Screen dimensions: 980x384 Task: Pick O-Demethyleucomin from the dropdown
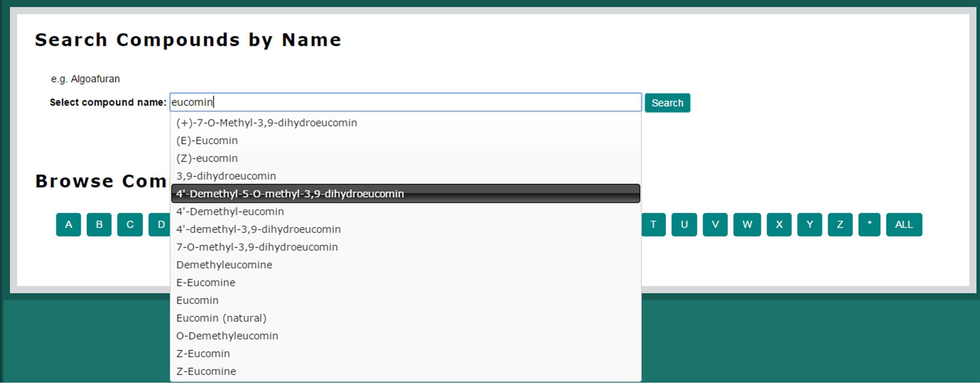click(x=405, y=336)
